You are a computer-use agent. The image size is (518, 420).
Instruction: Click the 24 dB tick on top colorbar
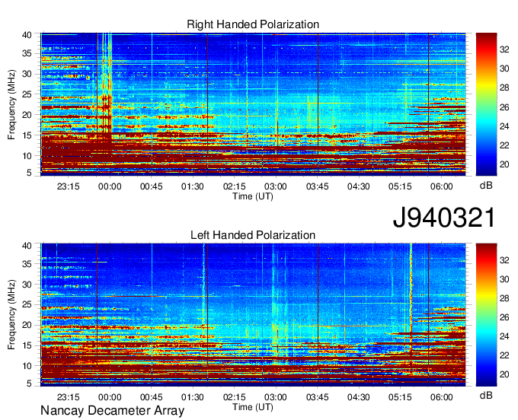pos(504,126)
